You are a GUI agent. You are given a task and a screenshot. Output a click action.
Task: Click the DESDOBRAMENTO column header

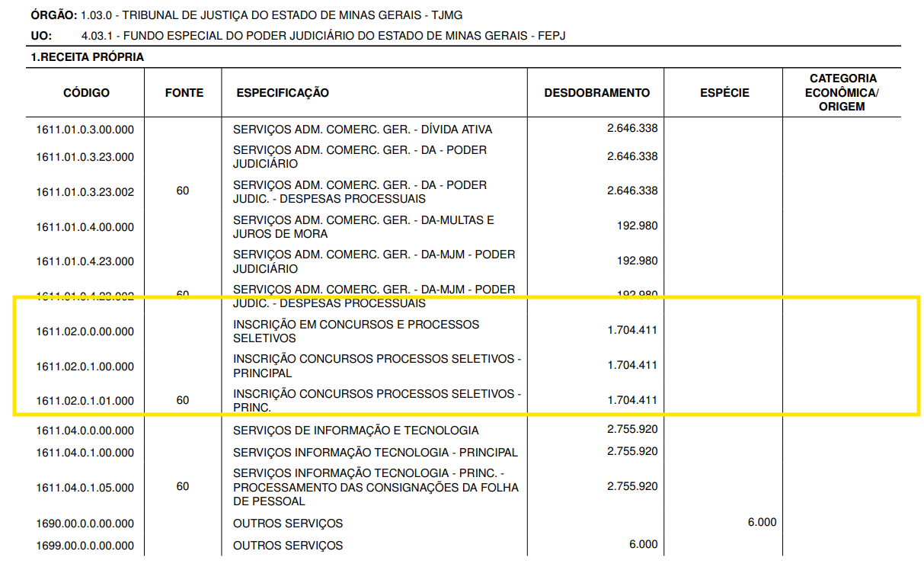(596, 93)
